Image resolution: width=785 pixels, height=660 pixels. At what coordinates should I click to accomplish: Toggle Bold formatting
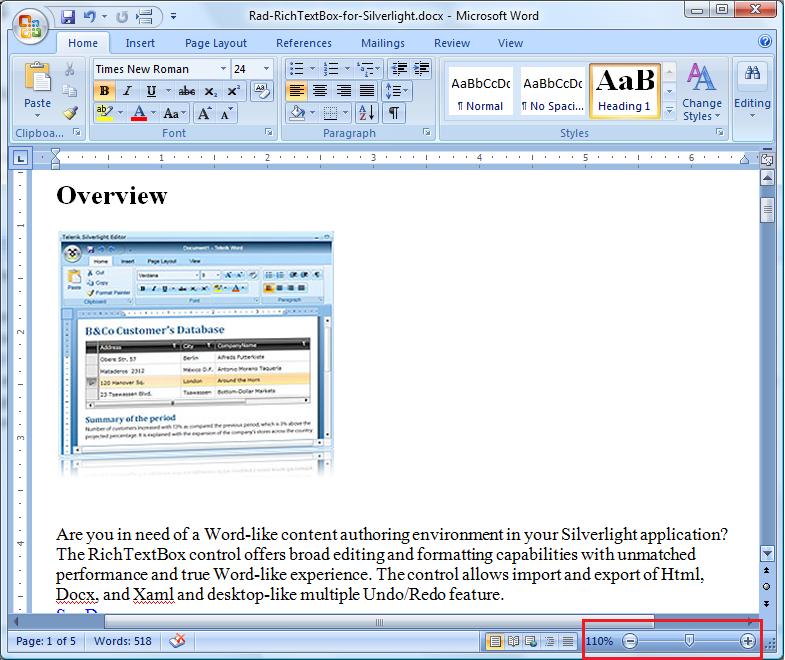coord(104,91)
